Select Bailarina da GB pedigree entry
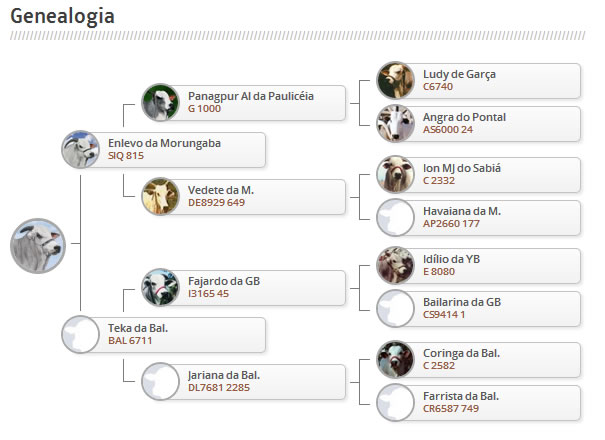The image size is (605, 440). click(480, 308)
